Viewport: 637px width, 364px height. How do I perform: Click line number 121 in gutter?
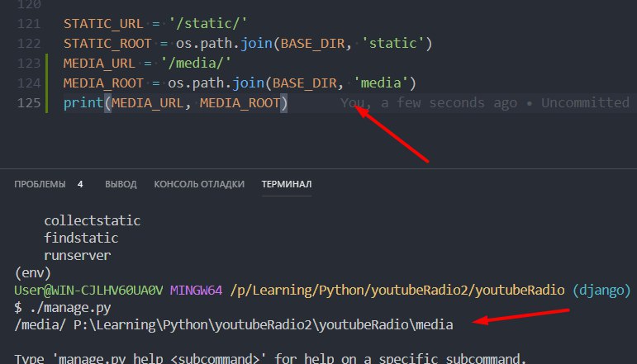tap(29, 24)
